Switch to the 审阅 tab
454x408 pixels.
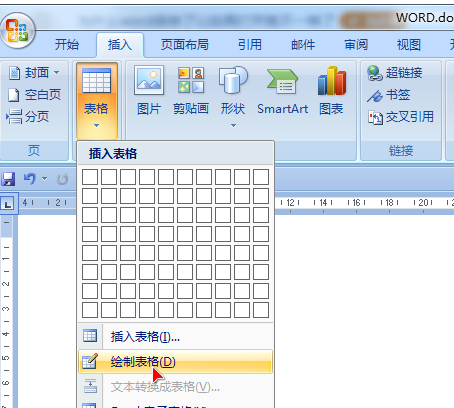pos(356,45)
